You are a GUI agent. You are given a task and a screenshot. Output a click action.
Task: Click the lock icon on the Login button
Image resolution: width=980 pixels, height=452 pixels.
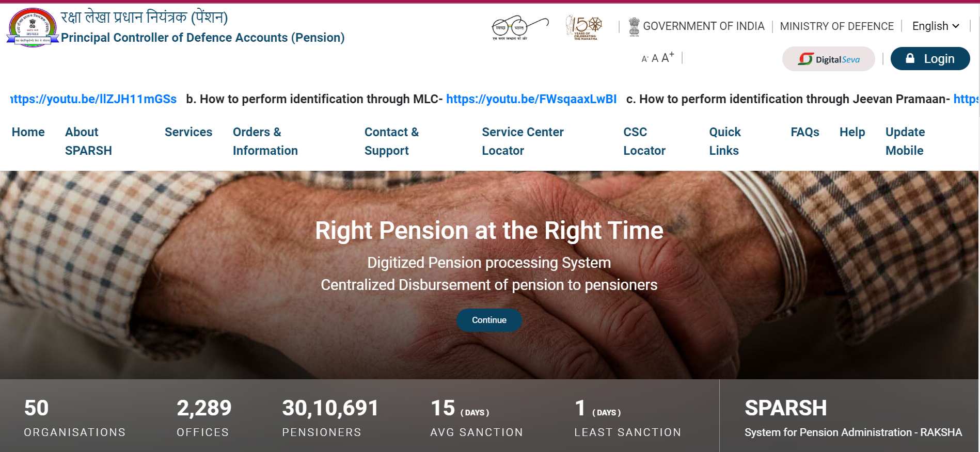tap(911, 58)
